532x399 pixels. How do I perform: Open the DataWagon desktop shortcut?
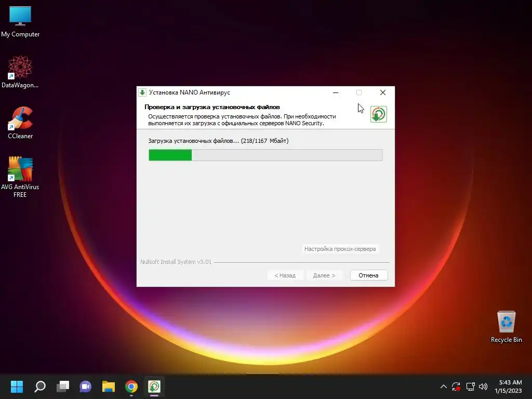[x=20, y=72]
